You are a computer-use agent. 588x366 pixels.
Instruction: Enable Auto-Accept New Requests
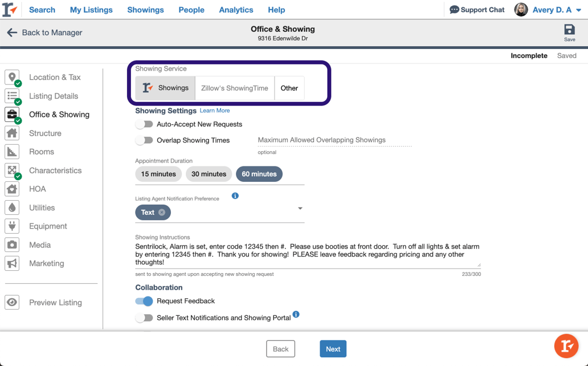click(x=144, y=124)
